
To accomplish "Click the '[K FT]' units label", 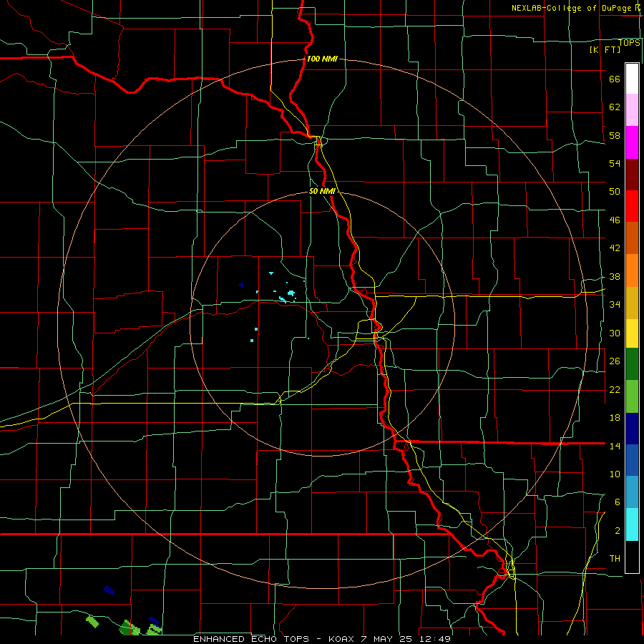I will click(x=605, y=49).
